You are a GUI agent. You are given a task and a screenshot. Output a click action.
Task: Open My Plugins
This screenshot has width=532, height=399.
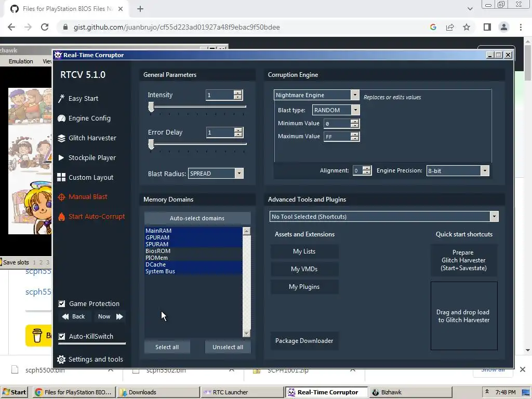click(x=304, y=287)
